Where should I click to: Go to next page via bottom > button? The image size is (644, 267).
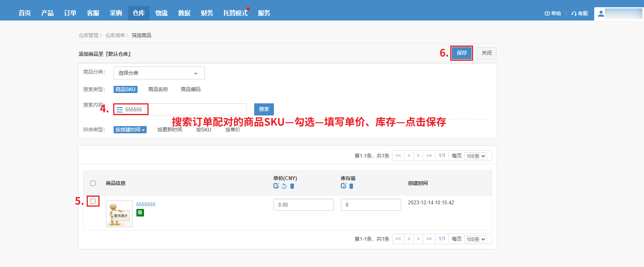418,239
